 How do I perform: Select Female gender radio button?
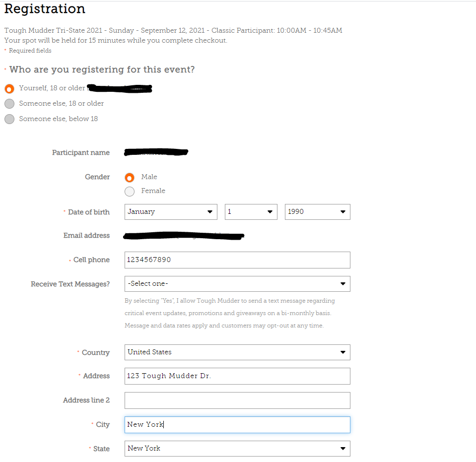130,191
